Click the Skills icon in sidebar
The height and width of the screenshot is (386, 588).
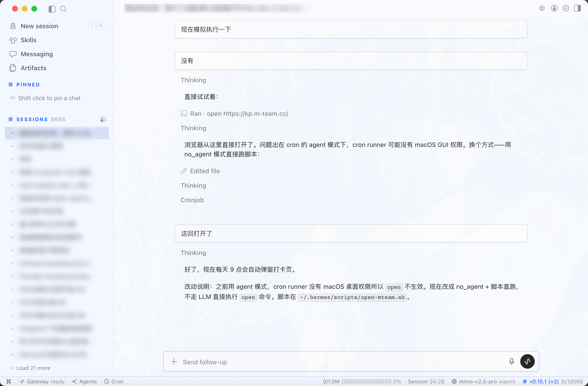click(13, 40)
